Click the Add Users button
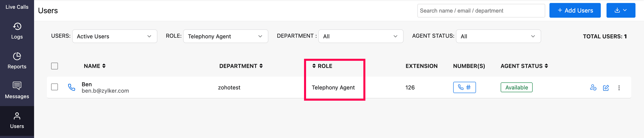The height and width of the screenshot is (138, 644). (x=575, y=10)
